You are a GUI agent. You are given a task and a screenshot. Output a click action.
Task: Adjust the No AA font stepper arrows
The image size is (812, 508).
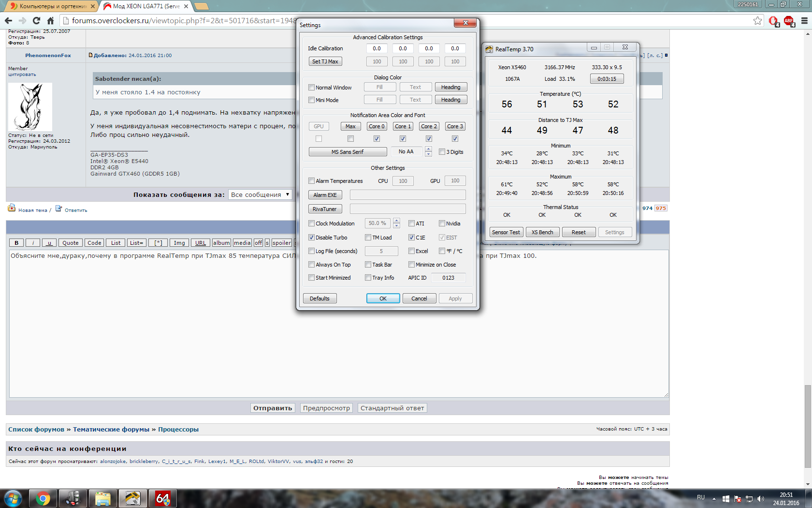pyautogui.click(x=428, y=152)
